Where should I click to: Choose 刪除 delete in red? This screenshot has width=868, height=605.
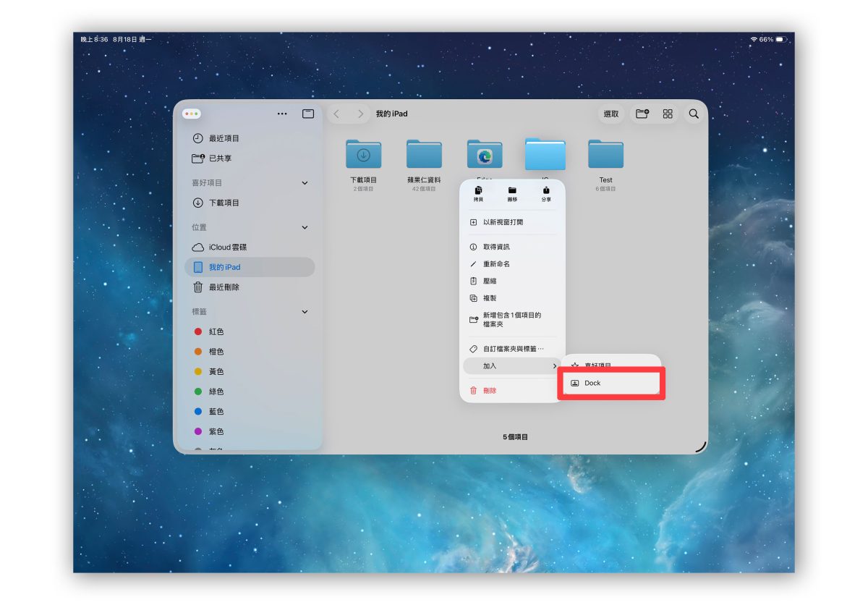pyautogui.click(x=512, y=390)
